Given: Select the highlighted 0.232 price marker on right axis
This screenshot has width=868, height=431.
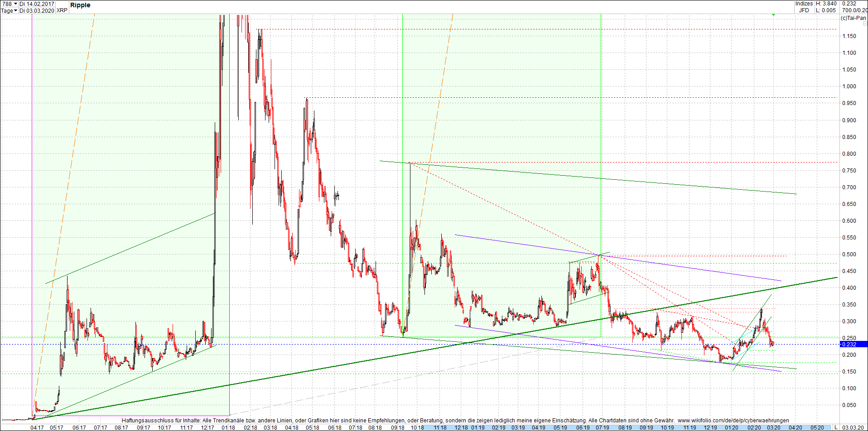Looking at the screenshot, I should tap(850, 345).
